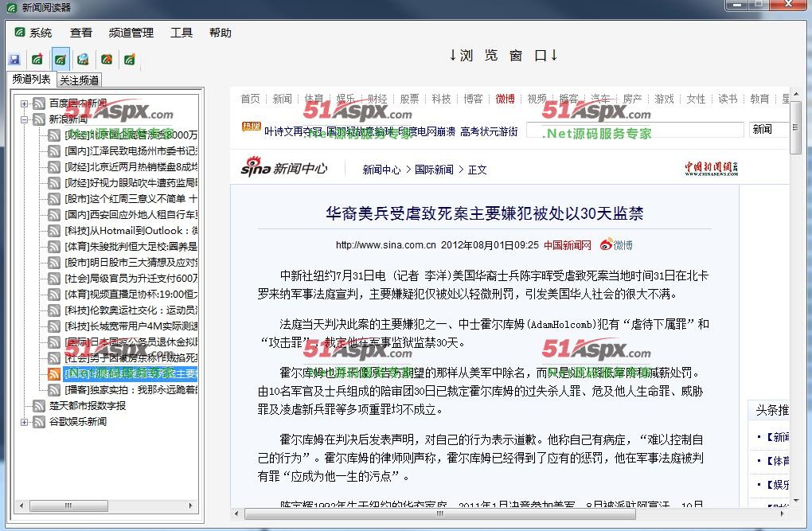
Task: Click the RSS icon beside [播客]独家实拍
Action: click(x=54, y=389)
